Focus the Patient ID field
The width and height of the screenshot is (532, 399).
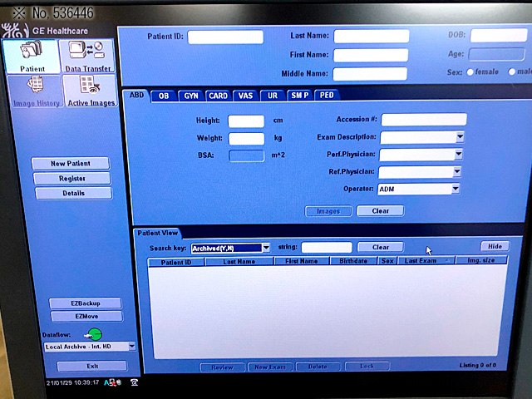225,37
